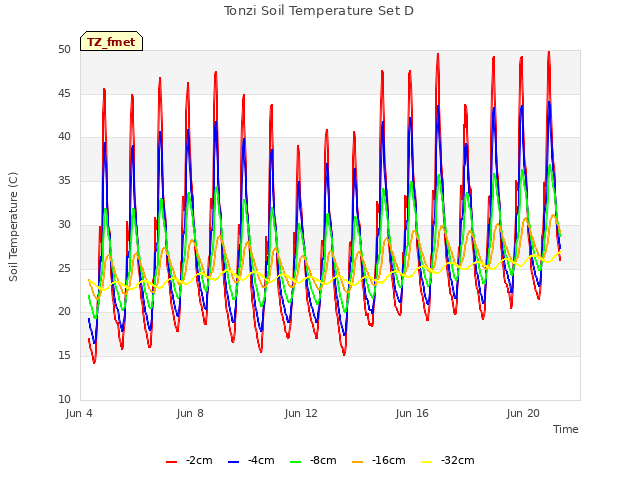
Task: Click the 10 y-axis tick label
Action: point(64,399)
